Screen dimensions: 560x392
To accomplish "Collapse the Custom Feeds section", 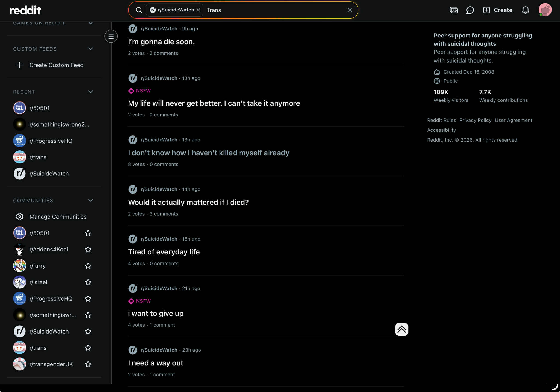I will (91, 49).
